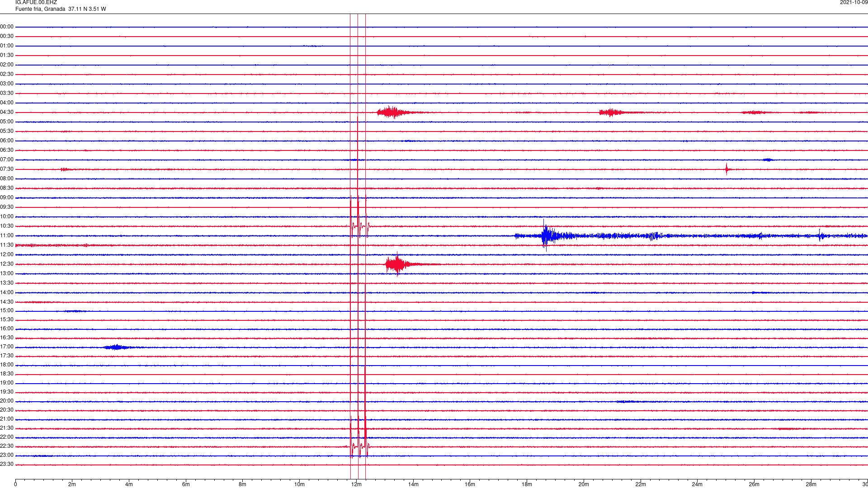Screen dimensions: 868x488
Task: Click the 11:00 time row label
Action: 7,236
